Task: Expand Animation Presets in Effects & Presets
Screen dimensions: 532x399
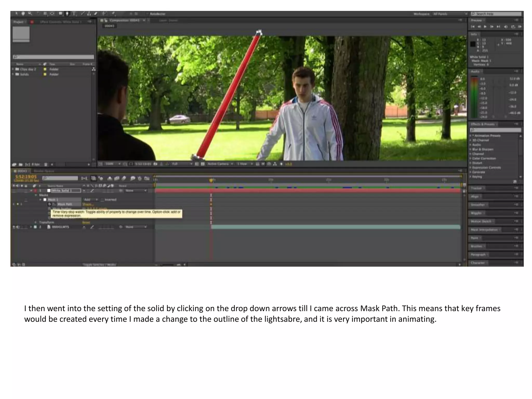Action: pyautogui.click(x=470, y=136)
